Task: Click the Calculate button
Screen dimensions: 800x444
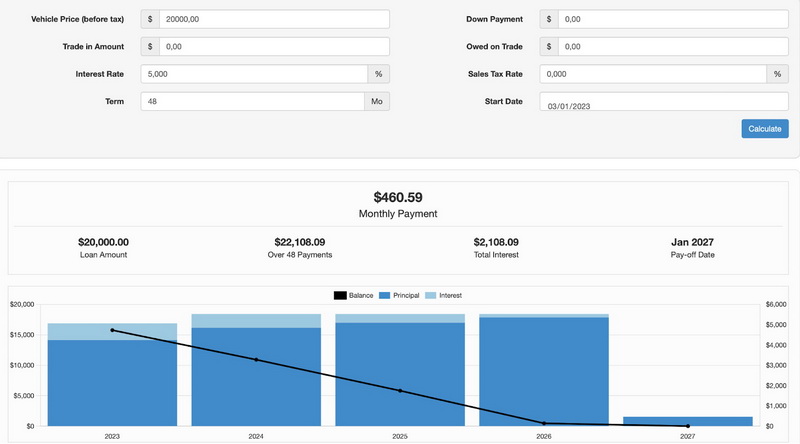Action: 765,129
